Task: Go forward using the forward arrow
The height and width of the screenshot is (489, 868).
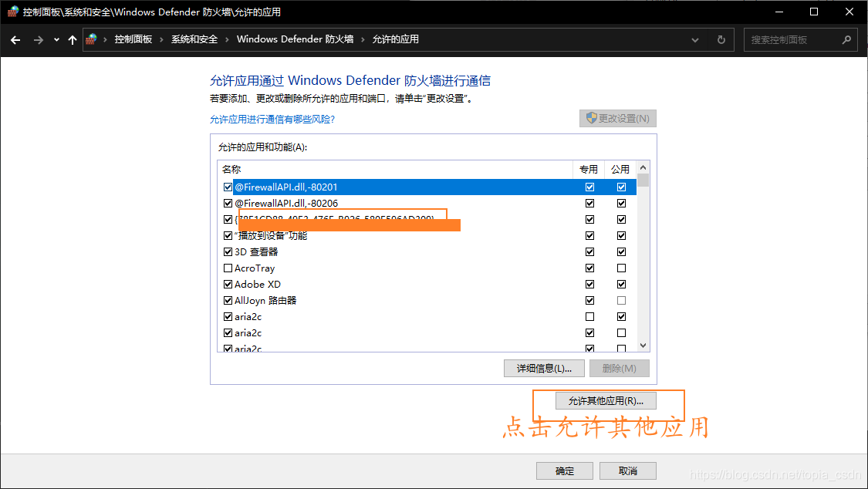Action: coord(39,40)
